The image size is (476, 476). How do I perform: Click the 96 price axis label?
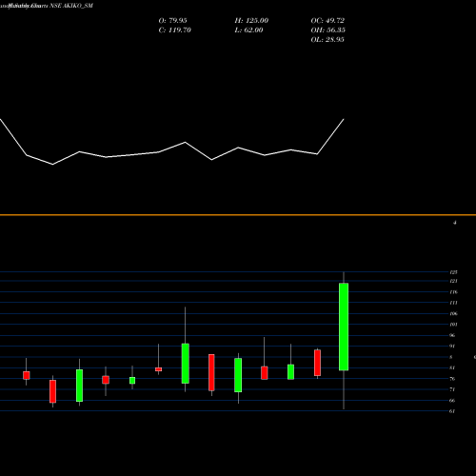[x=452, y=335]
